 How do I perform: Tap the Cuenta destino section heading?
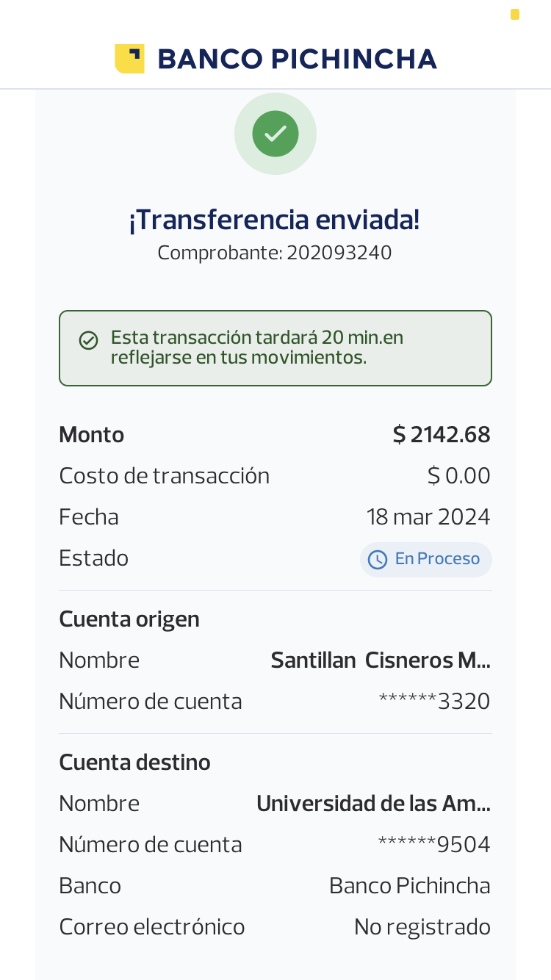pos(134,763)
